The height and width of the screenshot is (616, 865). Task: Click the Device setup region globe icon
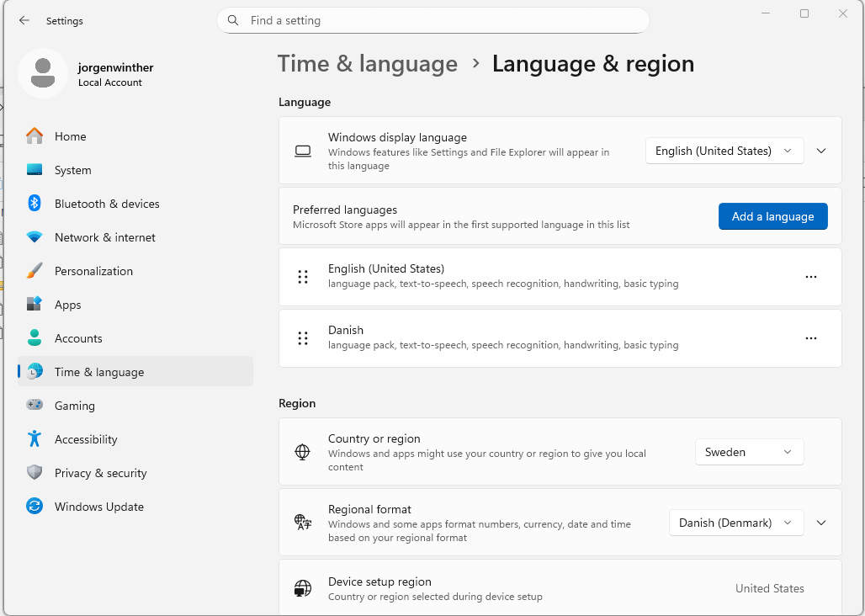(303, 588)
